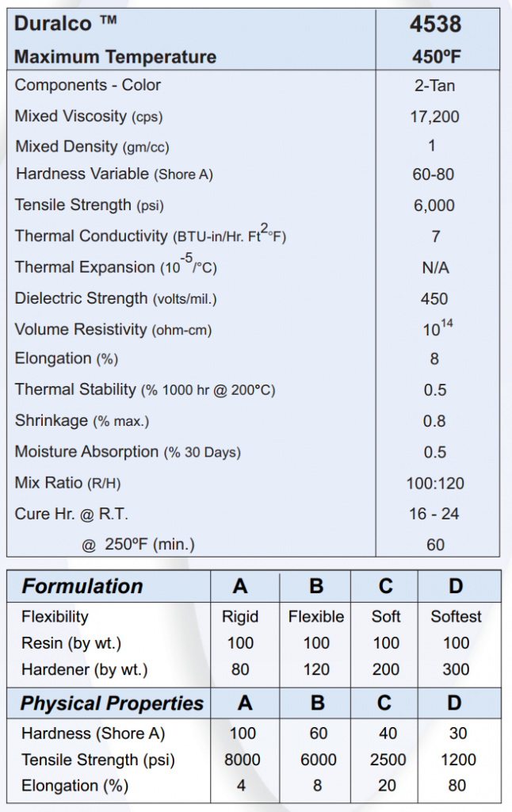Click the Duralco product name header

(66, 23)
